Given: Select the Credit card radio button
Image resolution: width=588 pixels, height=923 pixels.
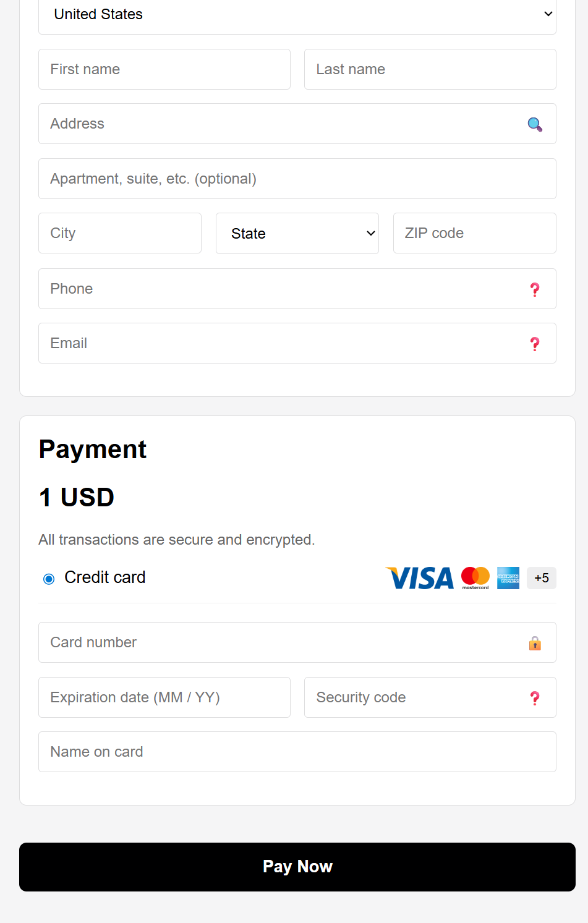Looking at the screenshot, I should tap(49, 579).
